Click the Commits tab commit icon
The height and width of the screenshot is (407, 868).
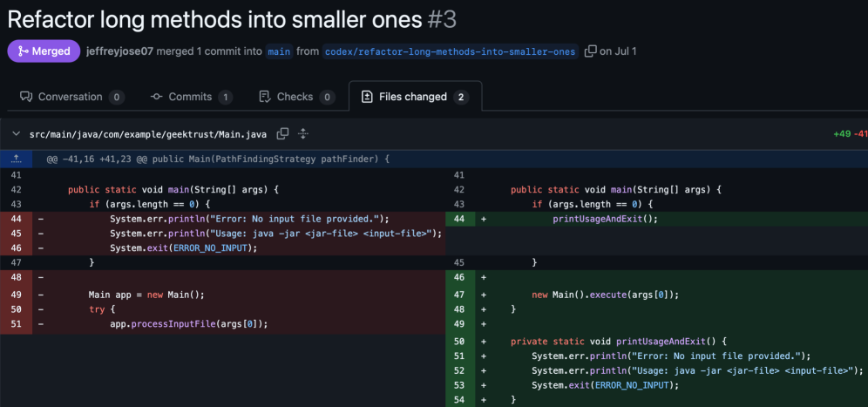coord(157,97)
